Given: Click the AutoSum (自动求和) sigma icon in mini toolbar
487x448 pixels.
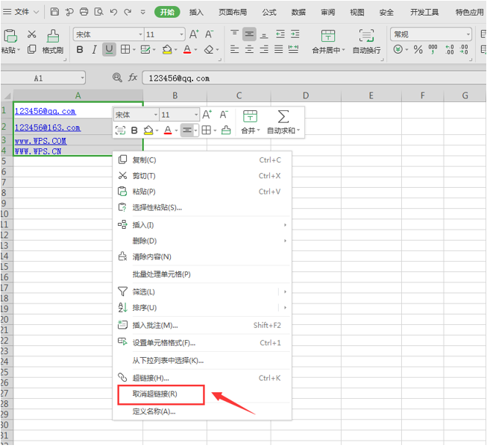Looking at the screenshot, I should (x=283, y=117).
